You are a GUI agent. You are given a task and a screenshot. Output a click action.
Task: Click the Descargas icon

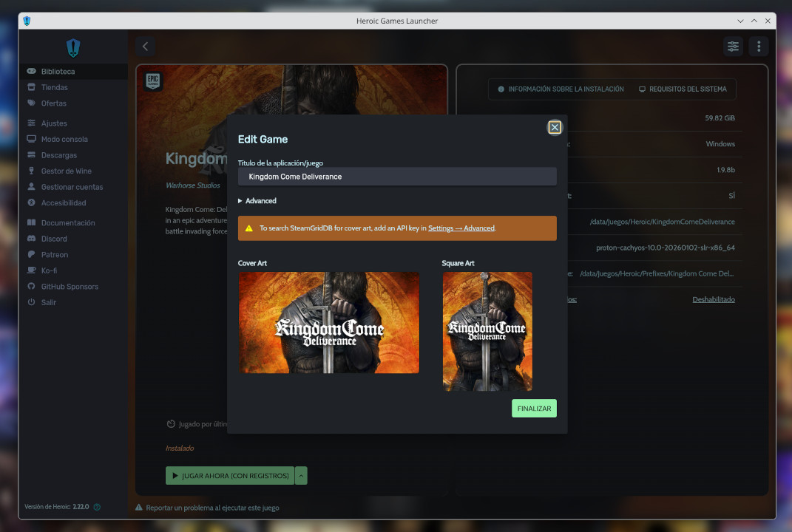(31, 154)
